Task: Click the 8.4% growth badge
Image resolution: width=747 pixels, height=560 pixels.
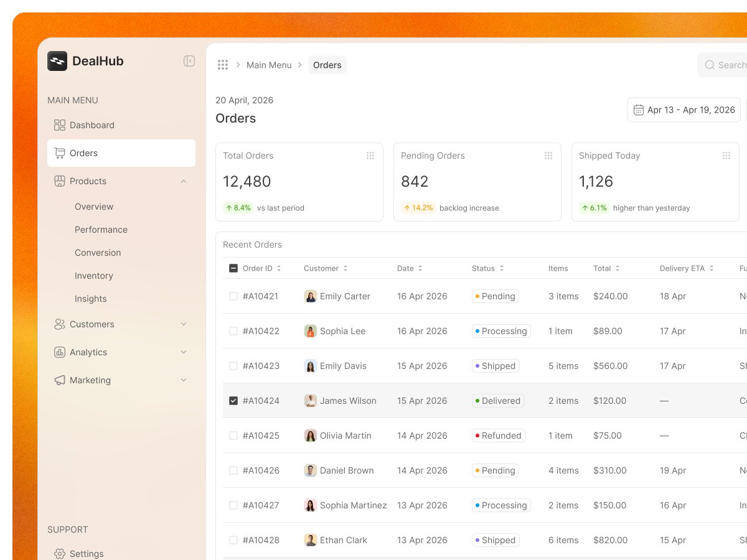Action: pyautogui.click(x=238, y=208)
